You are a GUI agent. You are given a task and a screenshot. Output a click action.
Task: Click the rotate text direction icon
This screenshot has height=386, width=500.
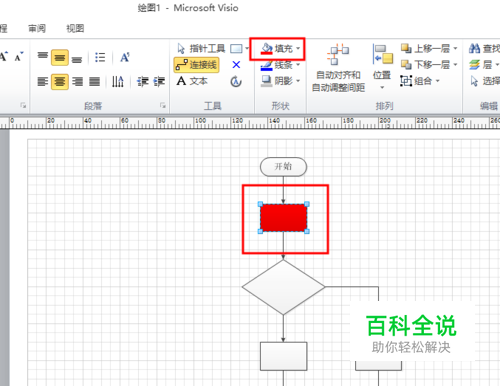pos(118,82)
